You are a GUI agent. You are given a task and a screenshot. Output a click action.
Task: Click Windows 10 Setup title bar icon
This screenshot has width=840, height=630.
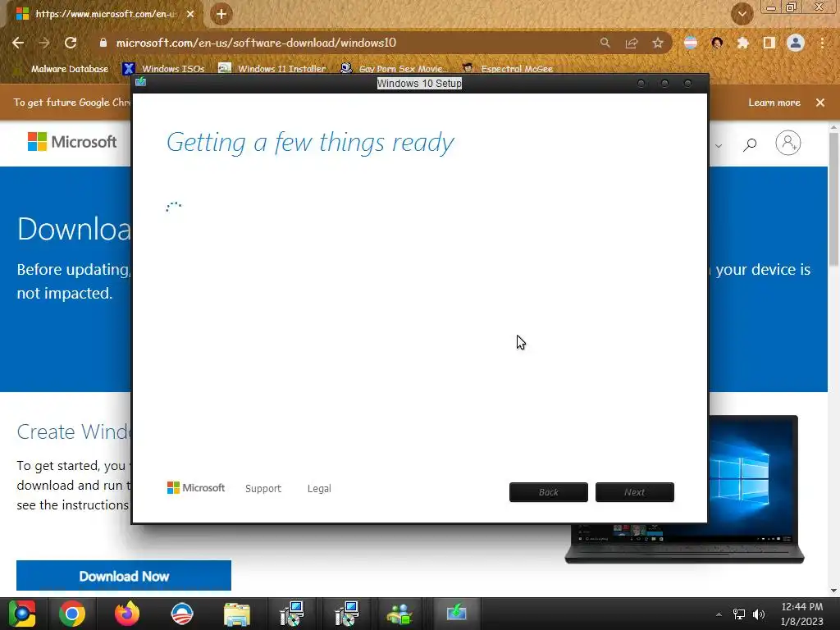point(141,82)
